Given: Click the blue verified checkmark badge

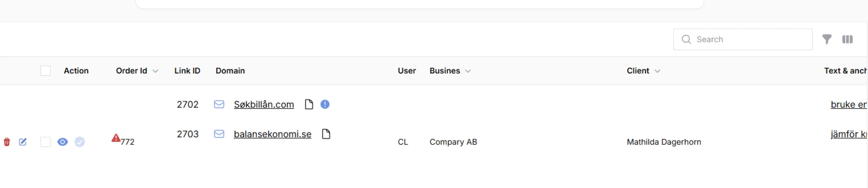Looking at the screenshot, I should [80, 142].
